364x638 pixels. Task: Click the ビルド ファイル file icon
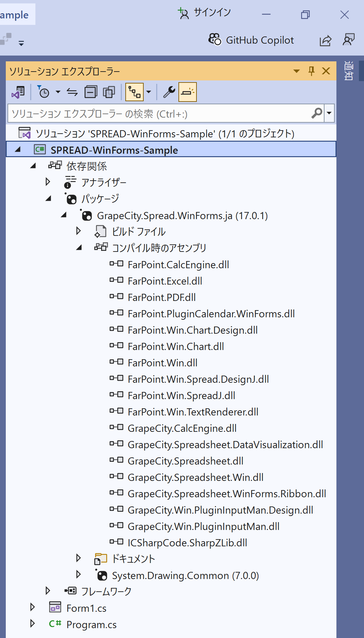tap(100, 231)
